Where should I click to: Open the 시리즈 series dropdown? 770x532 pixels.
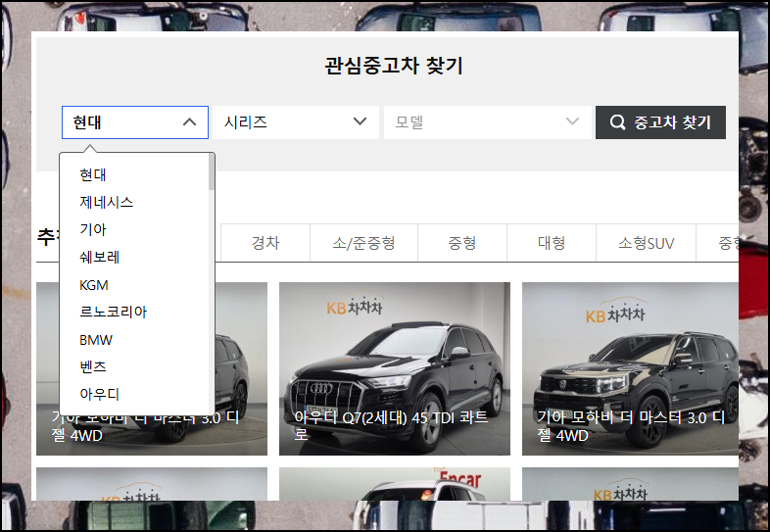296,122
